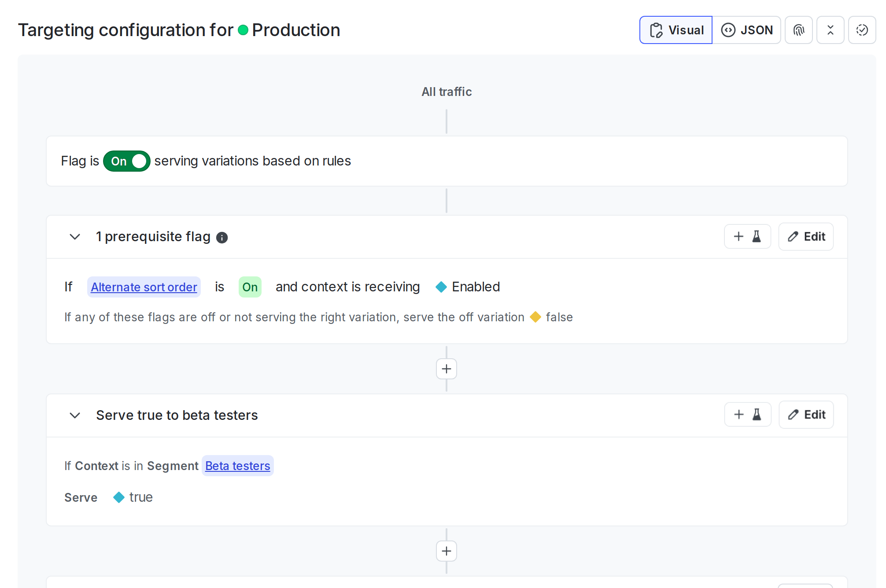Collapse the Serve true to beta testers section
886x588 pixels.
(75, 415)
